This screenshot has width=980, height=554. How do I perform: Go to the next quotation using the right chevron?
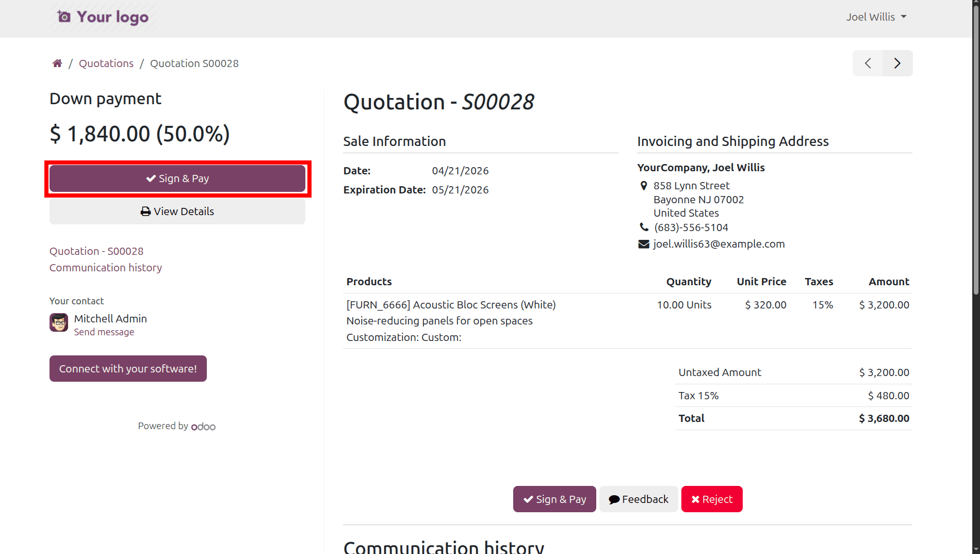coord(897,63)
